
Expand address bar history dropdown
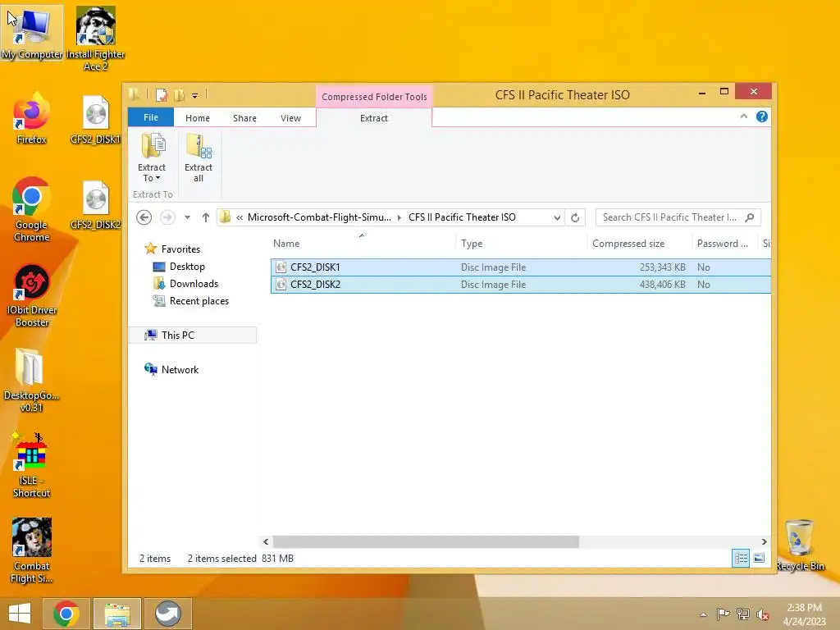[x=557, y=217]
